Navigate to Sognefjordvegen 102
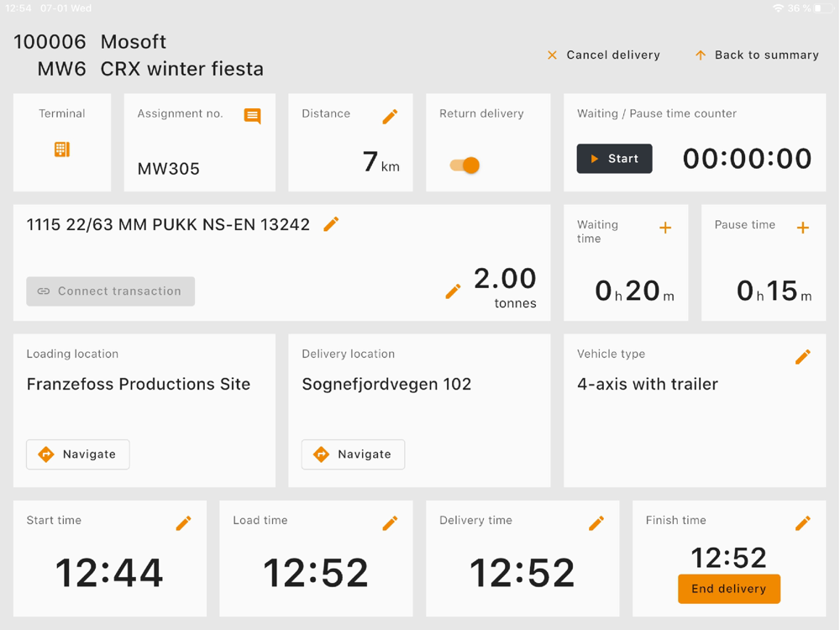This screenshot has width=840, height=630. click(x=353, y=454)
